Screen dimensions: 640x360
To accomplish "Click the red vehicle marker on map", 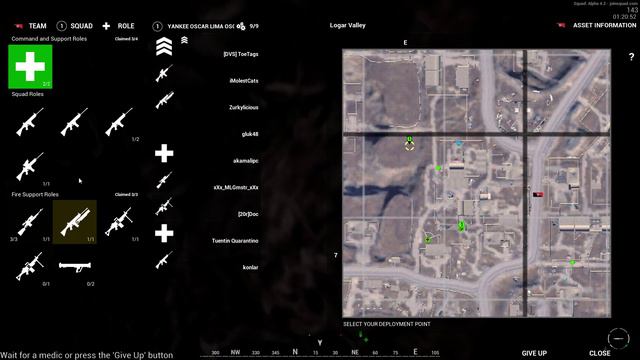I will (x=538, y=195).
